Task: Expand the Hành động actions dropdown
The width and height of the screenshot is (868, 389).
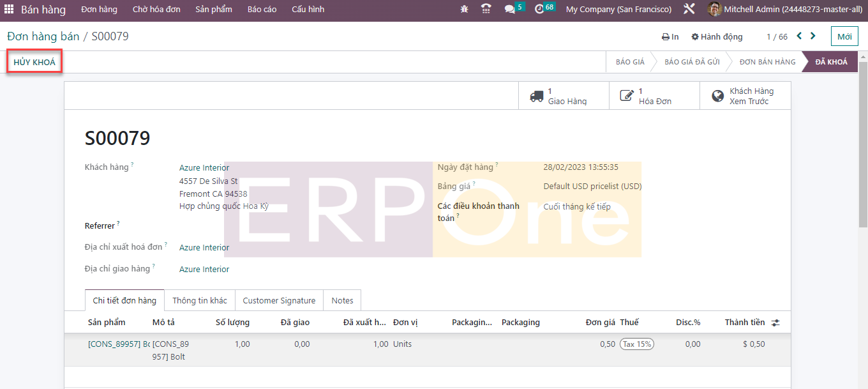Action: (x=717, y=37)
